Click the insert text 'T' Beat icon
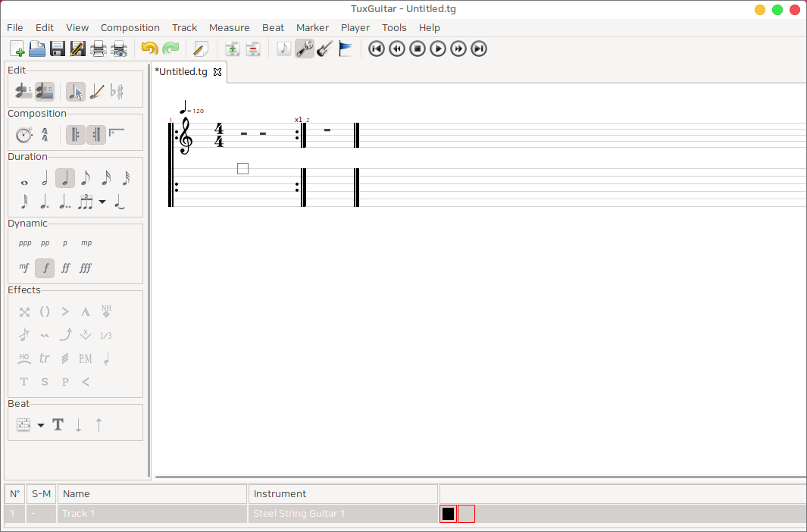The width and height of the screenshot is (807, 532). click(58, 424)
